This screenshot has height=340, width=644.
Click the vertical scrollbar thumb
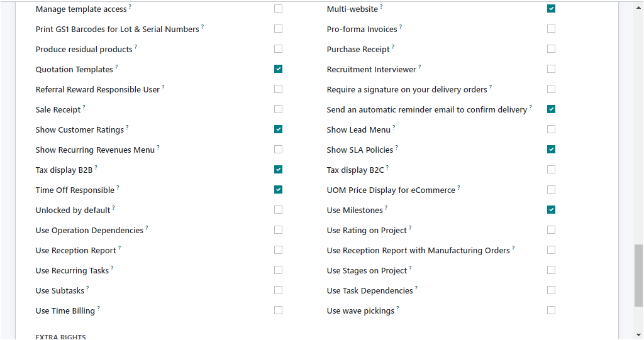639,275
